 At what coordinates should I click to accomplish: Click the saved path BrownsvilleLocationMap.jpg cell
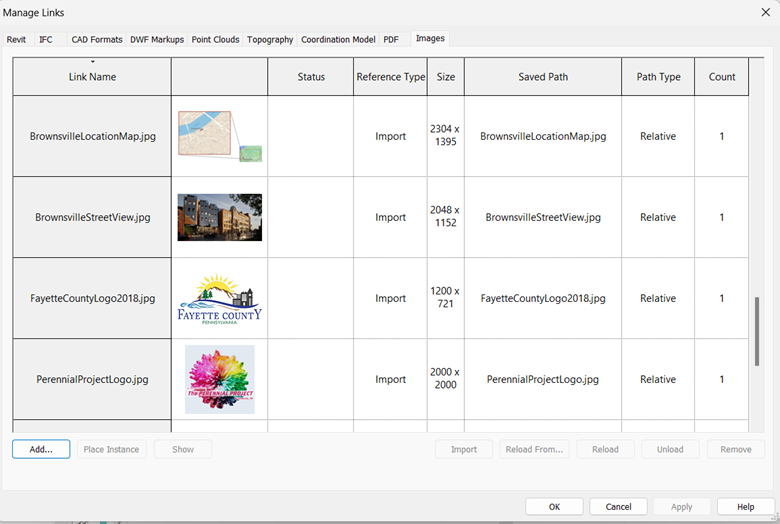[x=543, y=136]
